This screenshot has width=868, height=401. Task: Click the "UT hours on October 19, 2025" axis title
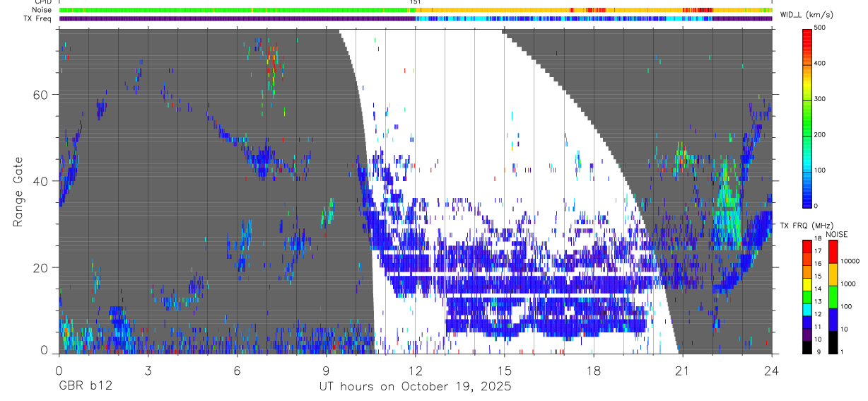click(x=414, y=387)
